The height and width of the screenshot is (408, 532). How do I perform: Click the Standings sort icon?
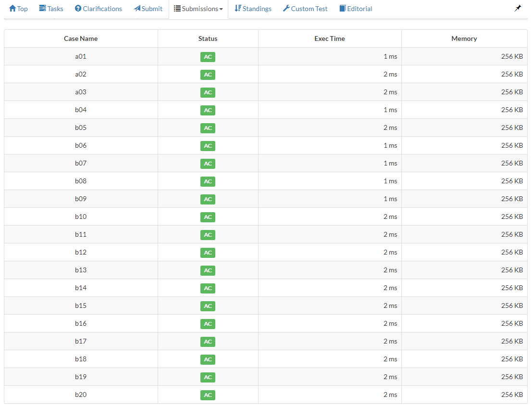click(x=238, y=9)
